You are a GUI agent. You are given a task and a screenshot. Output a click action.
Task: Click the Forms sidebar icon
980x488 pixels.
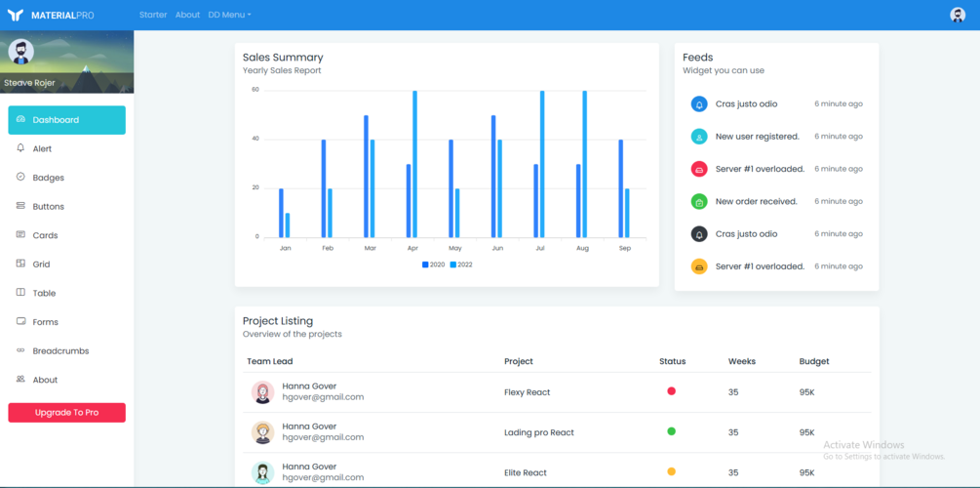click(x=20, y=321)
